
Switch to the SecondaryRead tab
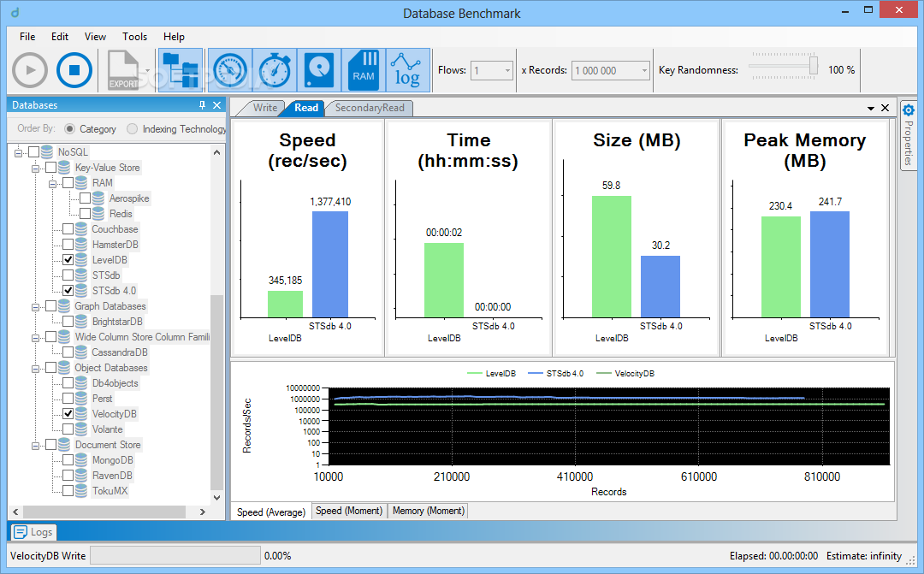click(x=369, y=108)
